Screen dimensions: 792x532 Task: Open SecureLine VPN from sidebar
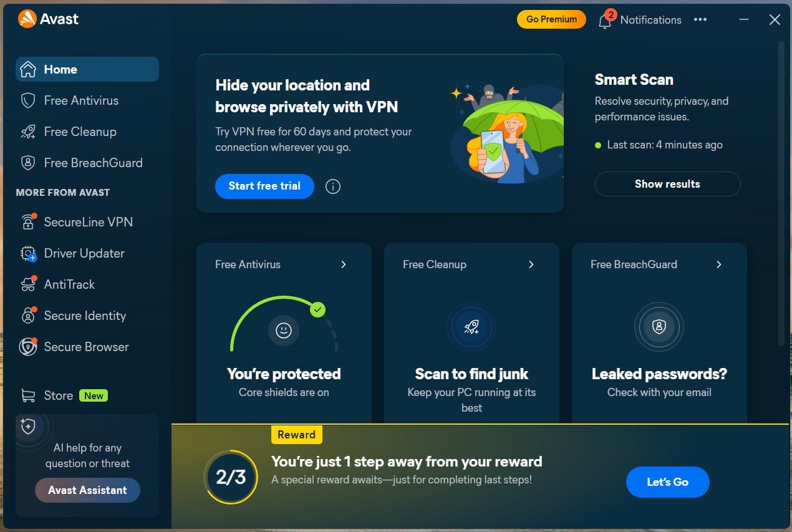(x=87, y=222)
